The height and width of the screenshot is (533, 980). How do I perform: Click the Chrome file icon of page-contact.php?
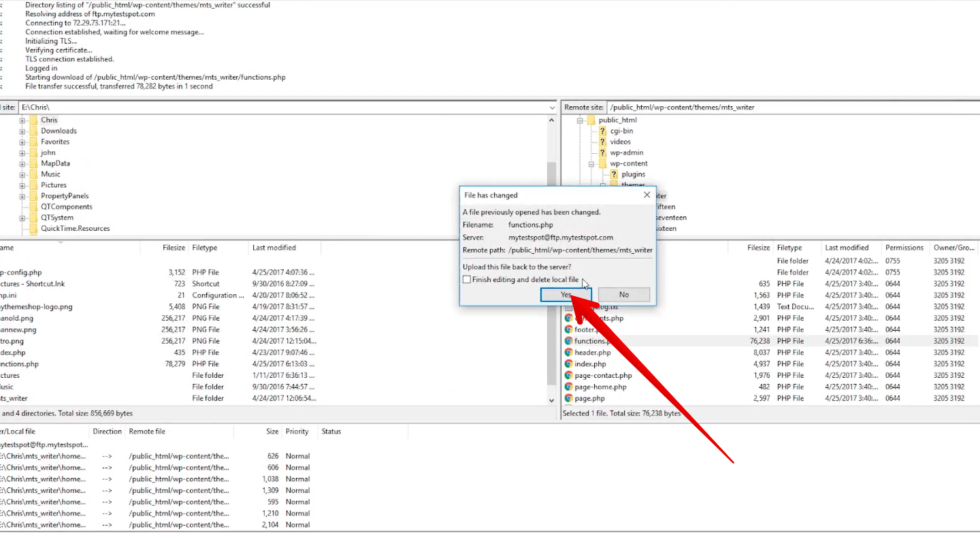(x=569, y=375)
